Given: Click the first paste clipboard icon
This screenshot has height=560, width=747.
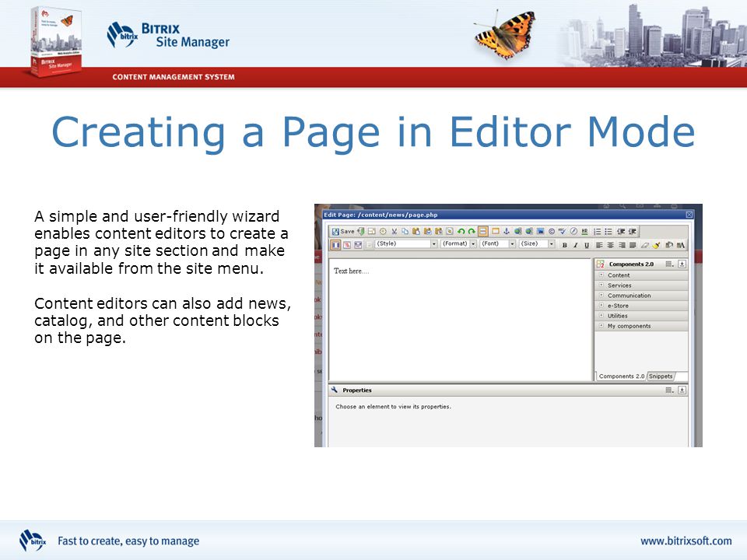Looking at the screenshot, I should click(416, 232).
